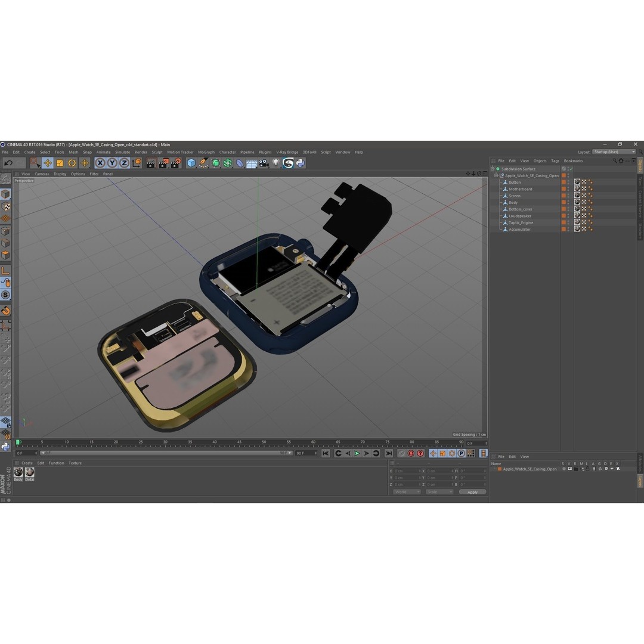This screenshot has height=644, width=644.
Task: Open Object Manager Tags menu
Action: [x=555, y=161]
